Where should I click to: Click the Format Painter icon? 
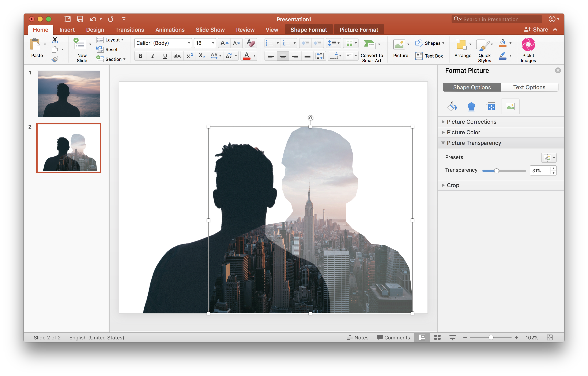(x=55, y=59)
